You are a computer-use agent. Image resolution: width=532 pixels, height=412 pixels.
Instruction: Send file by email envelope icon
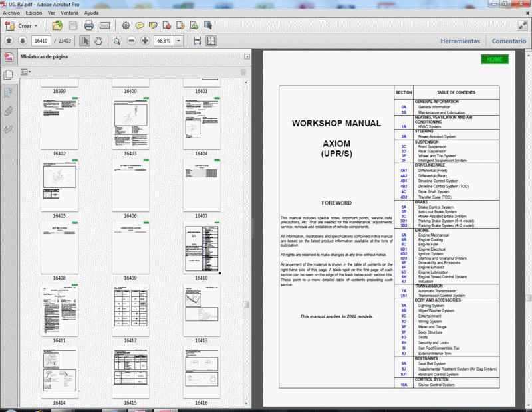104,25
